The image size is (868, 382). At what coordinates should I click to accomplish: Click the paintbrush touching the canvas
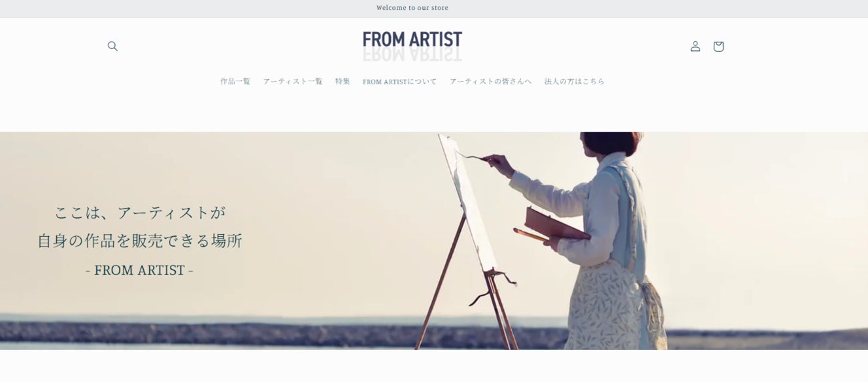pyautogui.click(x=473, y=157)
